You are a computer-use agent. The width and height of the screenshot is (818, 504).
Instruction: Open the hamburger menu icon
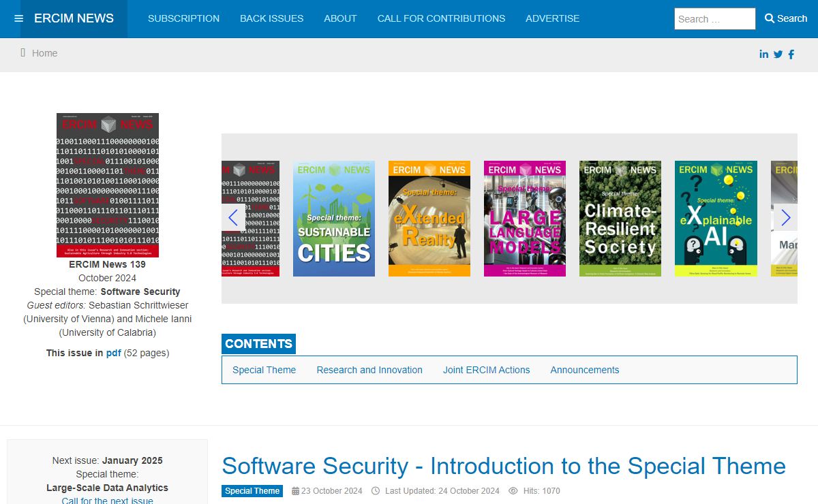(x=18, y=19)
